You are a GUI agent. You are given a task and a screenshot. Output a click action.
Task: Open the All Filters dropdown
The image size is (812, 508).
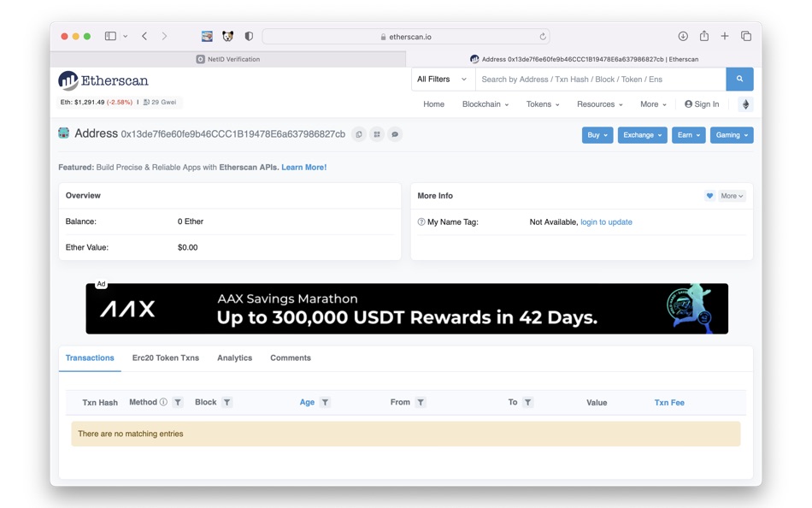coord(442,80)
